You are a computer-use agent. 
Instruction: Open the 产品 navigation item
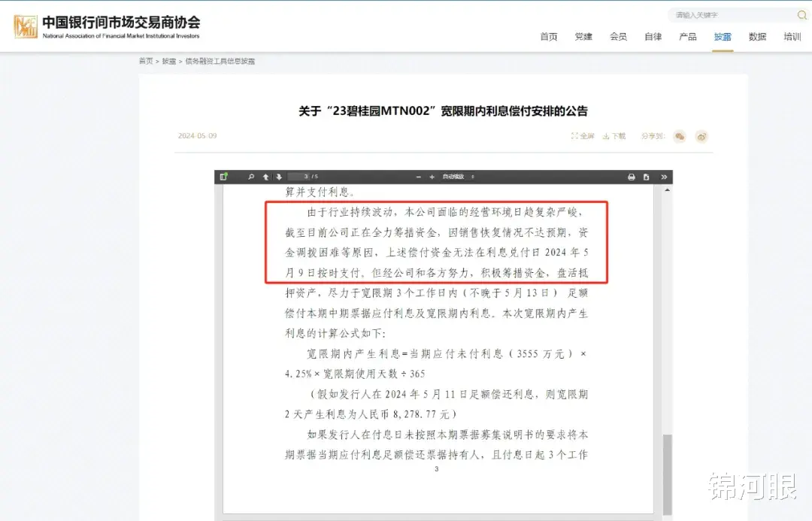pyautogui.click(x=688, y=37)
